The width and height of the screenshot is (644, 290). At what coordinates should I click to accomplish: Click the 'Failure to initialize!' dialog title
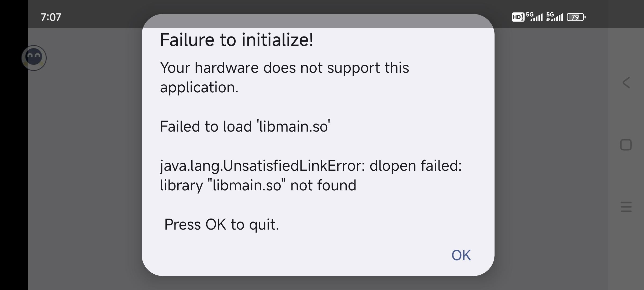[x=236, y=40]
